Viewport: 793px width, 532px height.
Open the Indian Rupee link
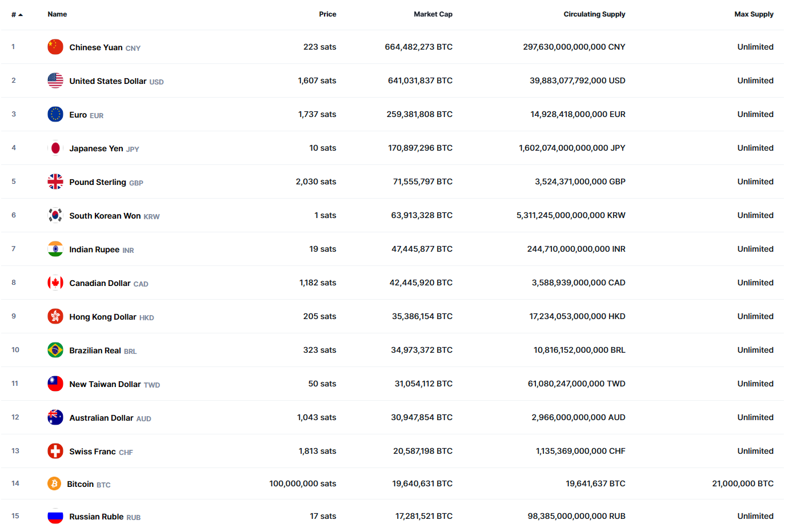click(94, 249)
